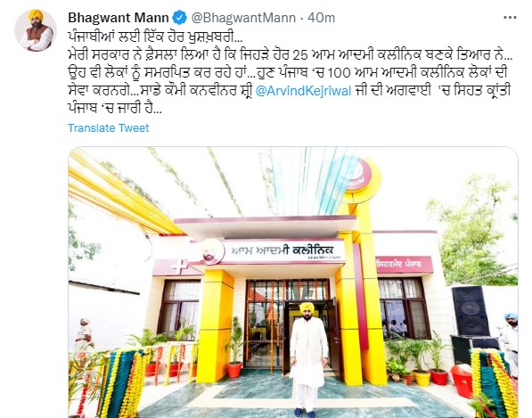532x418 pixels.
Task: Open Bhagwant Mann's profile avatar picture
Action: [x=36, y=30]
